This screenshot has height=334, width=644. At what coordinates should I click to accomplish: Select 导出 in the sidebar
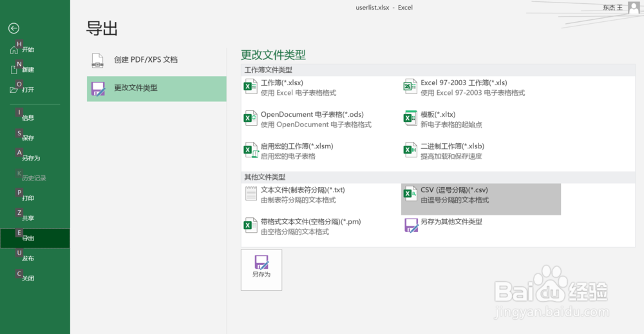pos(35,239)
